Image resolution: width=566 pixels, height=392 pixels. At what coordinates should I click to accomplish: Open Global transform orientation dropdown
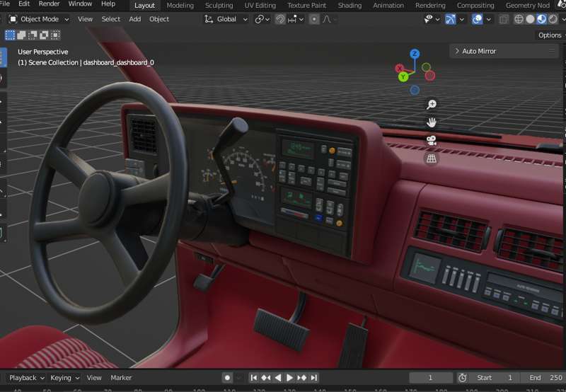(x=226, y=19)
